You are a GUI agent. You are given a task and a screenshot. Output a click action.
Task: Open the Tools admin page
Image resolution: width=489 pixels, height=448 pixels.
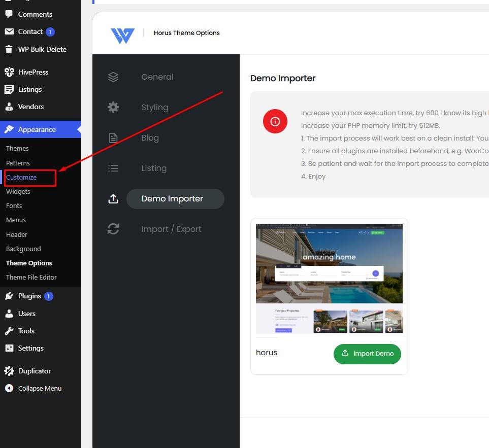[x=26, y=331]
